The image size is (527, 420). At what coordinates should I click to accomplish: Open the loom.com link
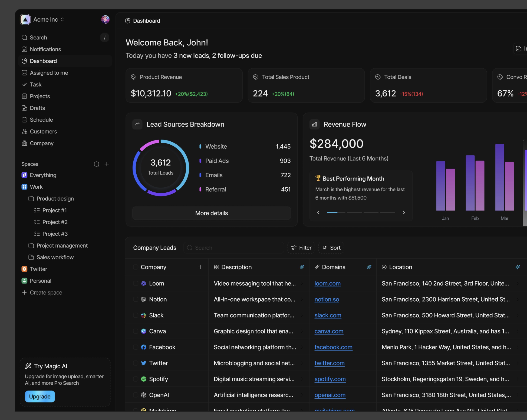click(327, 283)
